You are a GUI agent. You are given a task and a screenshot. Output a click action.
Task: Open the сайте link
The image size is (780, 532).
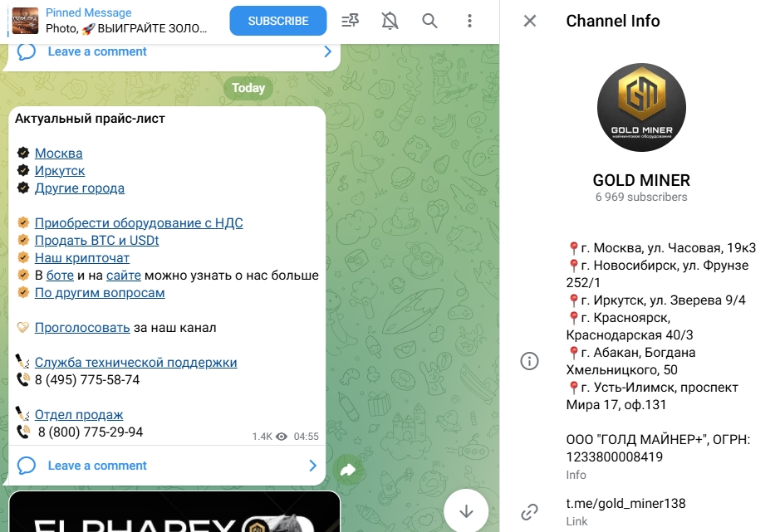click(124, 275)
